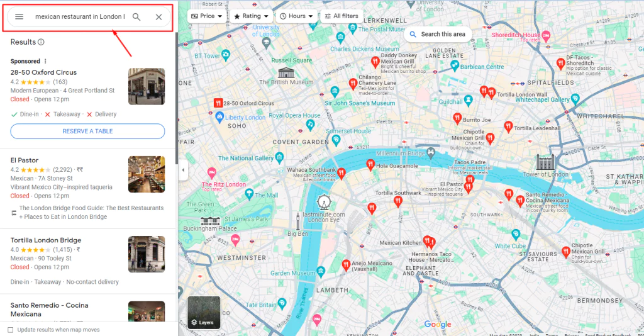This screenshot has height=336, width=644.
Task: Open the 28-50 Oxford Circus result
Action: click(43, 72)
